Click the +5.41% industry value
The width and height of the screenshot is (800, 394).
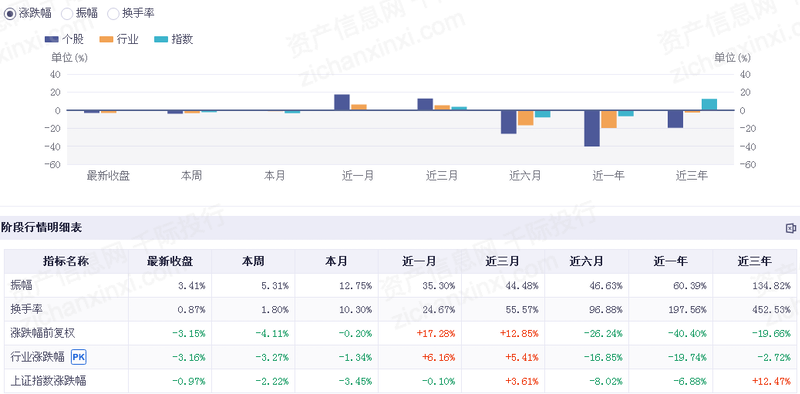pos(521,357)
